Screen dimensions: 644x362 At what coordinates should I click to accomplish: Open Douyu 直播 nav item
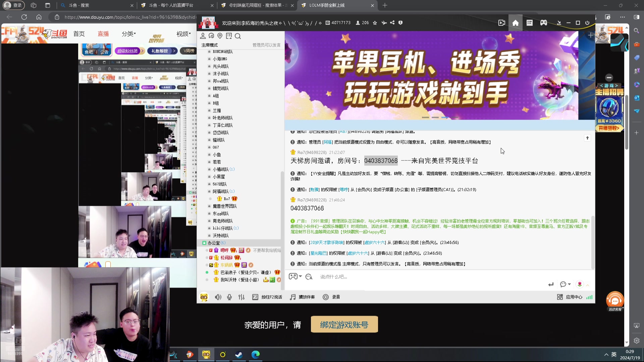[103, 34]
